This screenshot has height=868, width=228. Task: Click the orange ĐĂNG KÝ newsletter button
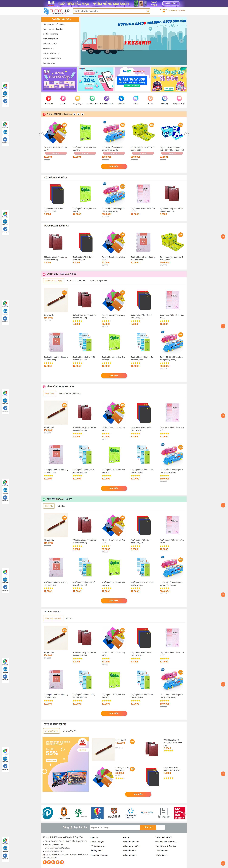pos(148,827)
